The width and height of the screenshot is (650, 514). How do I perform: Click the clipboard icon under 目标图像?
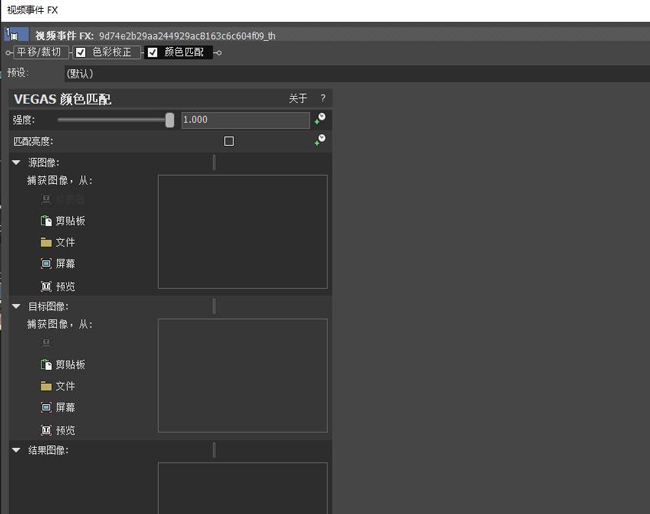pos(46,364)
